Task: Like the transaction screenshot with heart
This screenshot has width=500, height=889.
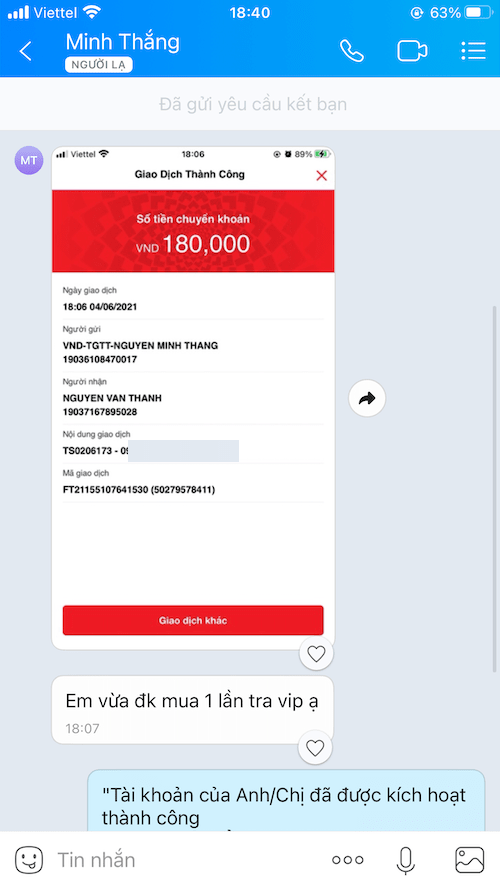Action: [316, 654]
